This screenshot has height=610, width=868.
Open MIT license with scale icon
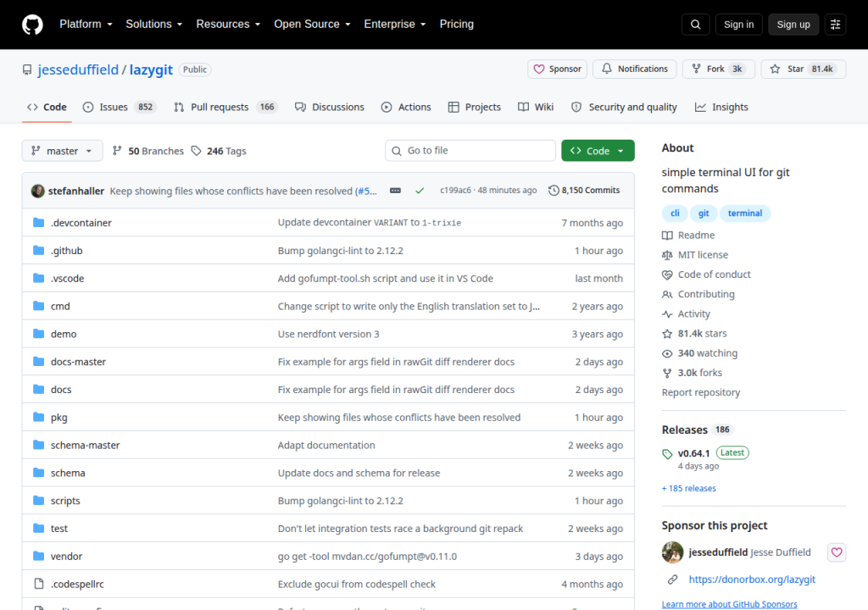pyautogui.click(x=695, y=255)
